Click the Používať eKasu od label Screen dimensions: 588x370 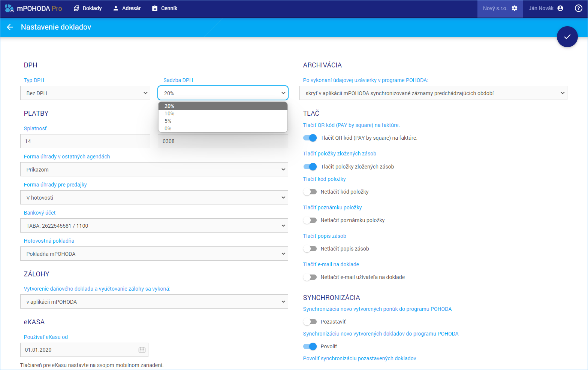(x=46, y=337)
